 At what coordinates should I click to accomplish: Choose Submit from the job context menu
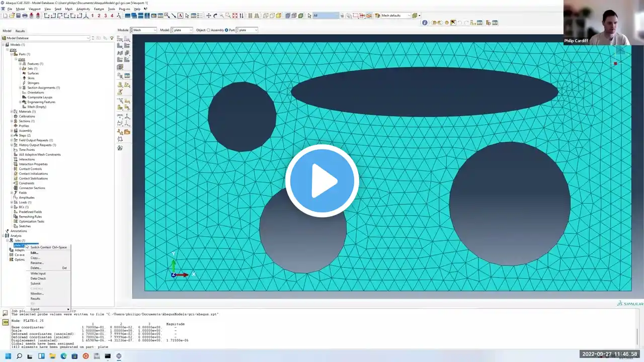(x=35, y=284)
